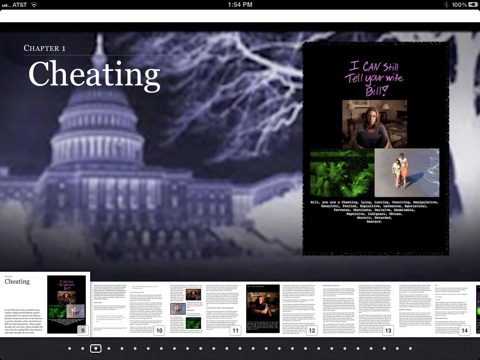Tap the "I can still tell your wife" handwriting

point(374,79)
